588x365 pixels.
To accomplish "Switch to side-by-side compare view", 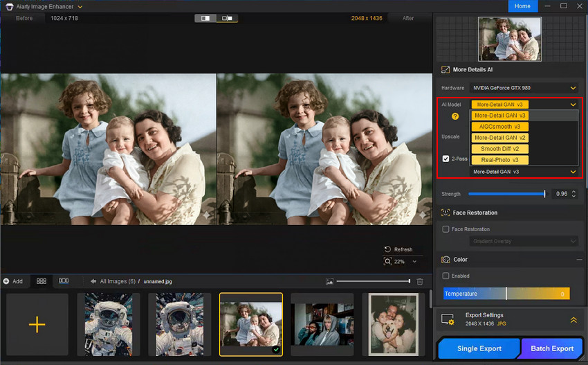I will pyautogui.click(x=227, y=18).
